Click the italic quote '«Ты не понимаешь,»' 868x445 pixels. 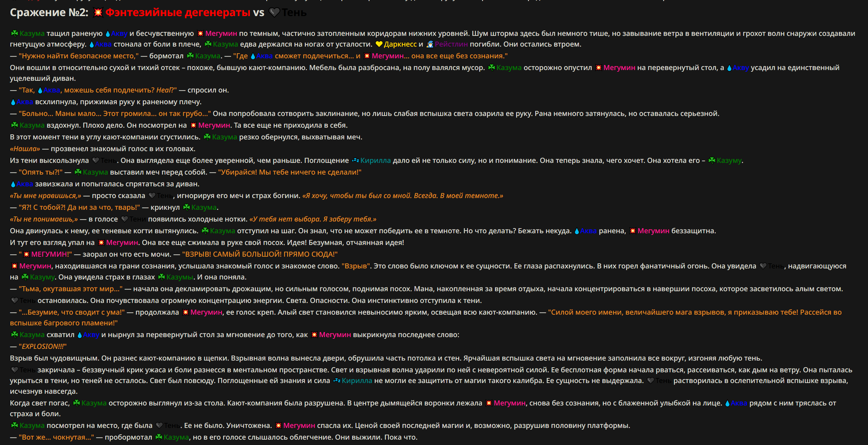[44, 219]
